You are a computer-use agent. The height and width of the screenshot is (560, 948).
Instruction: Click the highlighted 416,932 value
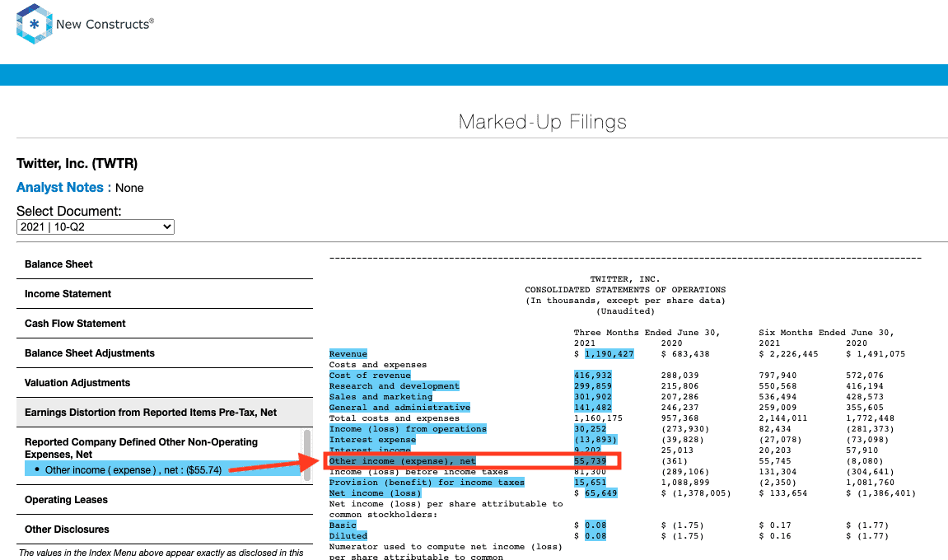pyautogui.click(x=592, y=376)
